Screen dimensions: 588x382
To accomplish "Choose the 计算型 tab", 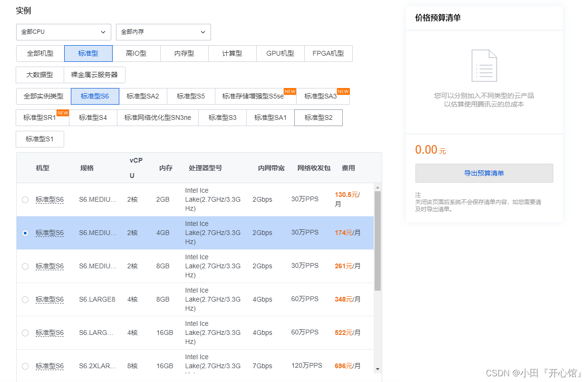I will pyautogui.click(x=232, y=54).
